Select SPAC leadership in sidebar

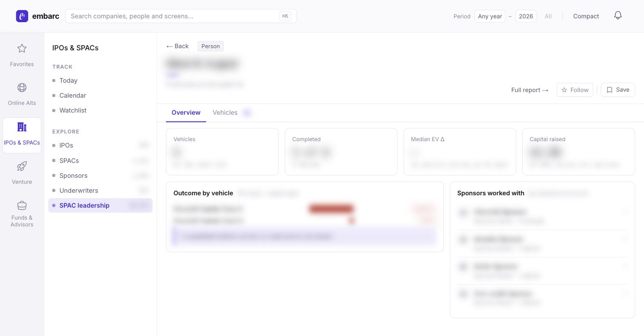100,206
